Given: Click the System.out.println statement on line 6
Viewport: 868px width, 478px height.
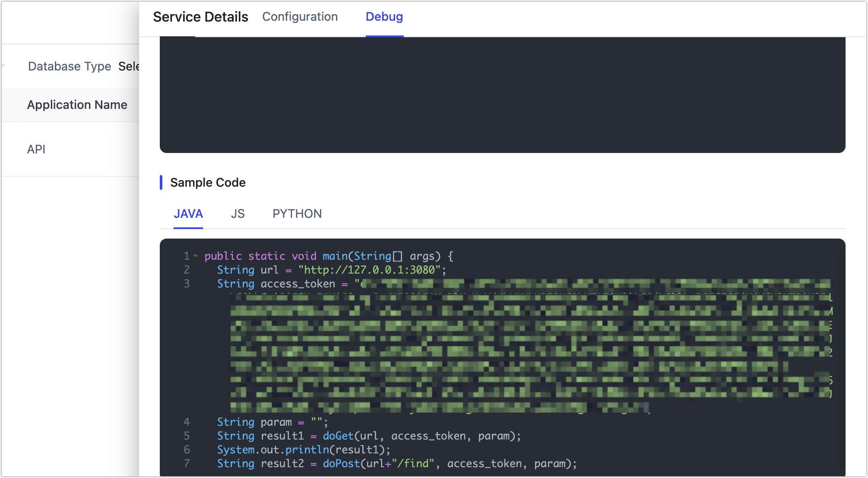Looking at the screenshot, I should point(303,449).
